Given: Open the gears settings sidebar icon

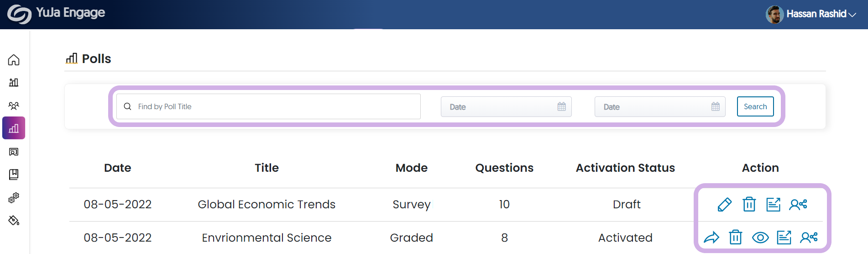Looking at the screenshot, I should click(x=14, y=197).
